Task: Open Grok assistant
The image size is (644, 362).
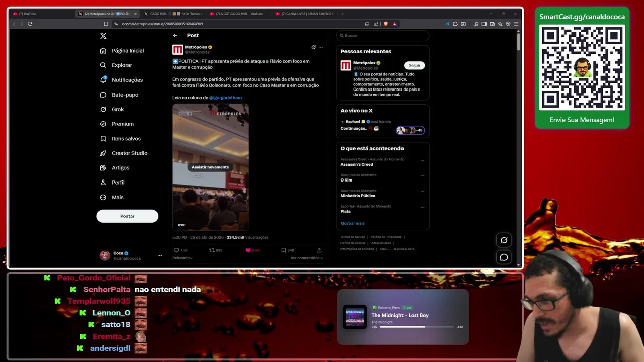Action: [x=112, y=109]
